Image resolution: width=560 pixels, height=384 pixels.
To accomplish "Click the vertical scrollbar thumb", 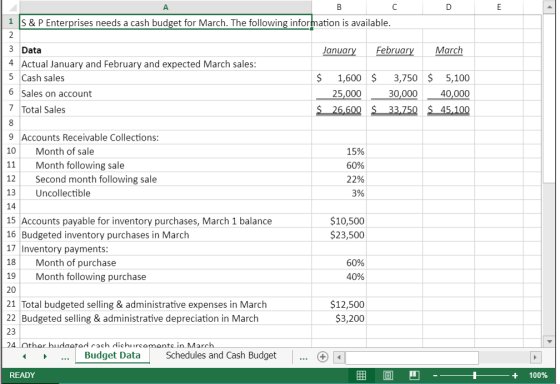I will pyautogui.click(x=549, y=98).
